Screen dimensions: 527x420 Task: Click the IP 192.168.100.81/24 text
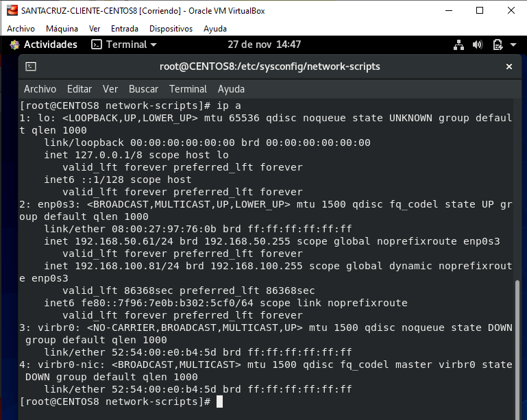coord(127,266)
